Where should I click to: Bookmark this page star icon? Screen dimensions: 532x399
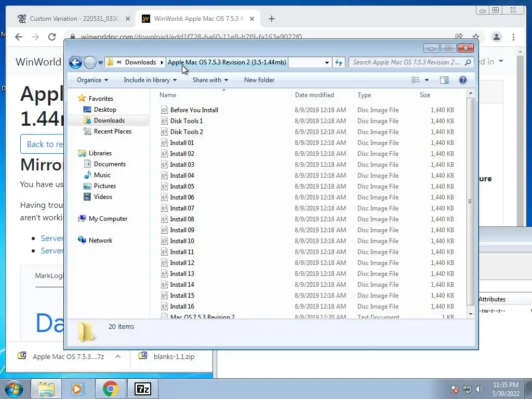point(476,37)
